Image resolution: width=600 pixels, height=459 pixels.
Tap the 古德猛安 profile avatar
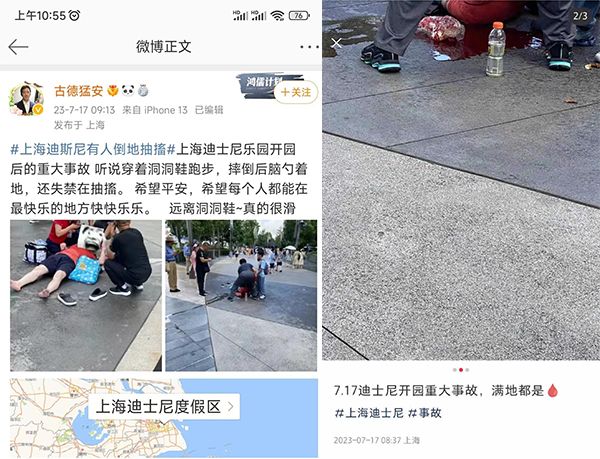point(26,99)
